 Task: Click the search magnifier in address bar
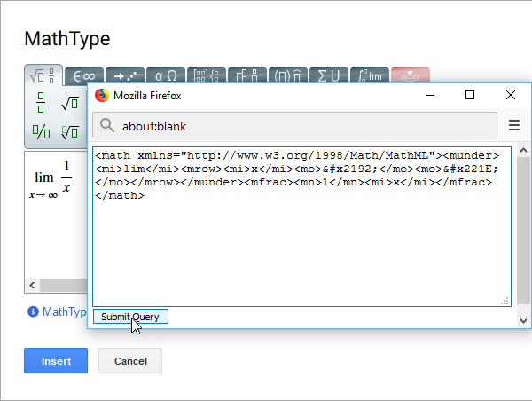coord(107,125)
